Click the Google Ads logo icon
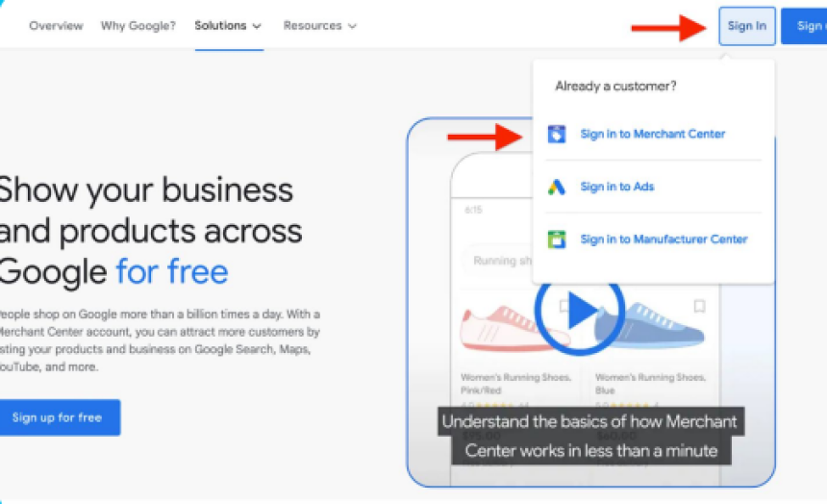Image resolution: width=827 pixels, height=504 pixels. [x=557, y=187]
